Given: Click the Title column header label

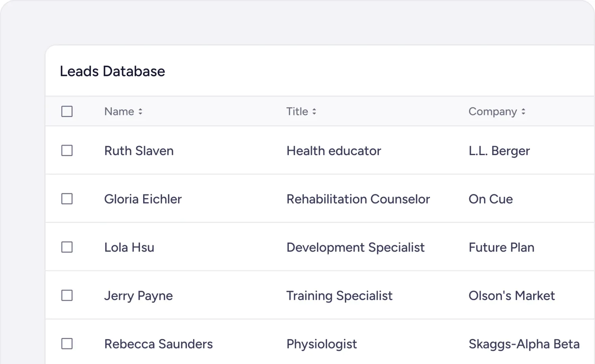Looking at the screenshot, I should pos(297,111).
